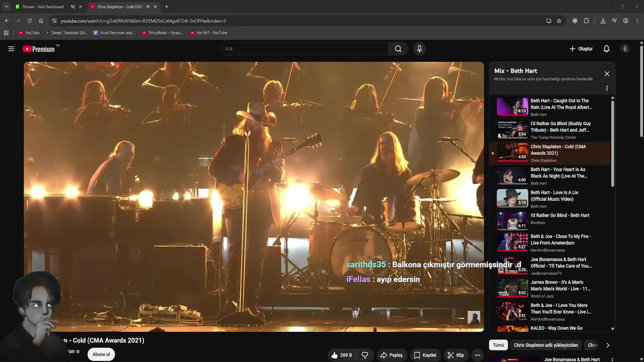The image size is (644, 362).
Task: Open browser downloads
Action: coord(603,21)
